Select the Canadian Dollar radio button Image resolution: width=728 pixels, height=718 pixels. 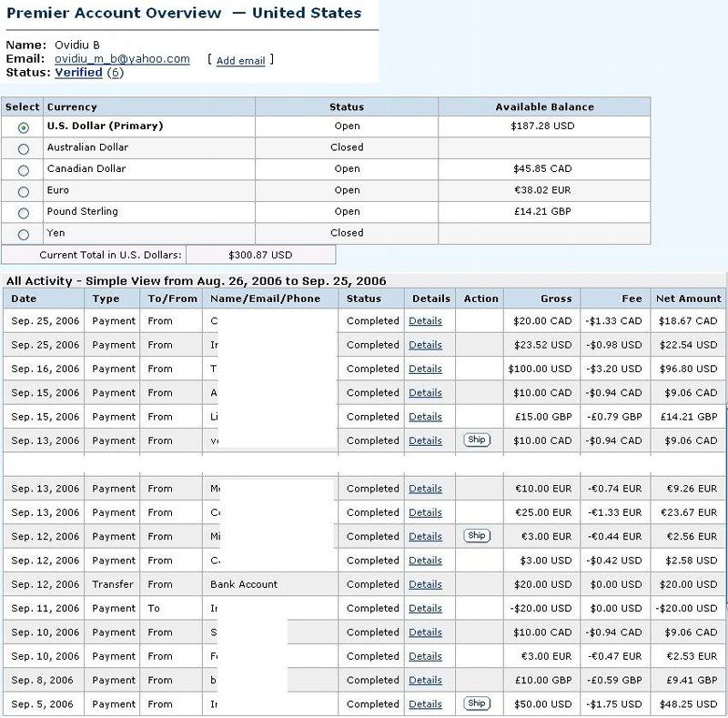click(24, 170)
